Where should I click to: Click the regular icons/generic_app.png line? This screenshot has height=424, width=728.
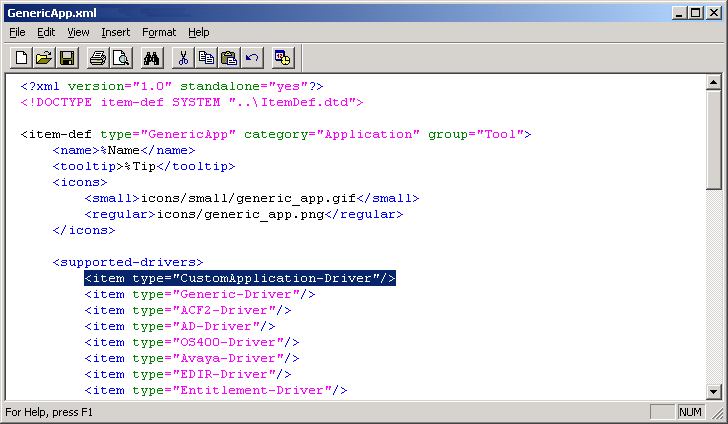(244, 215)
